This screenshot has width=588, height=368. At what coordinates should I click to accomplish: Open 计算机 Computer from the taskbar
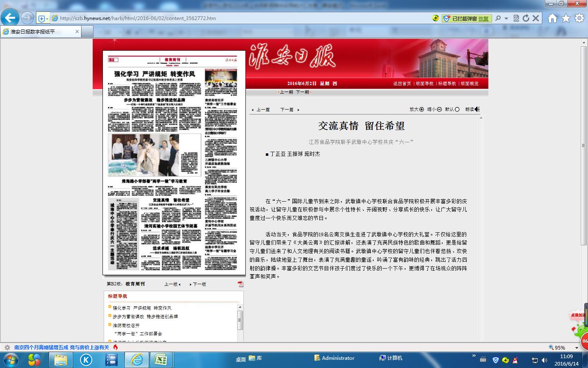(x=391, y=358)
